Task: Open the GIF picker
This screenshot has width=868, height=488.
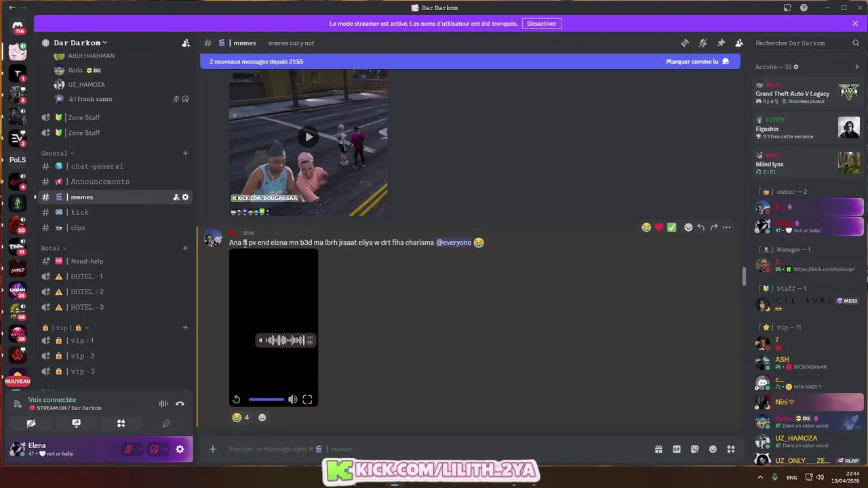Action: 677,449
